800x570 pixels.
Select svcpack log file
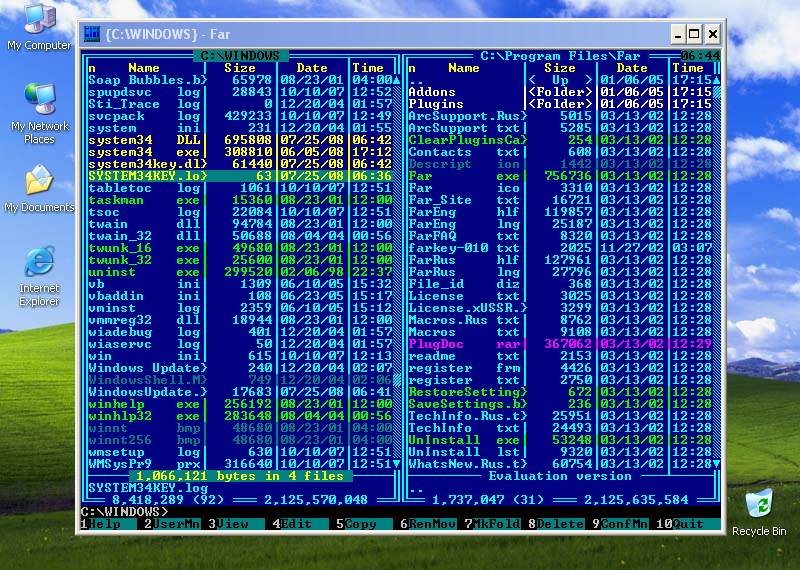pyautogui.click(x=240, y=116)
